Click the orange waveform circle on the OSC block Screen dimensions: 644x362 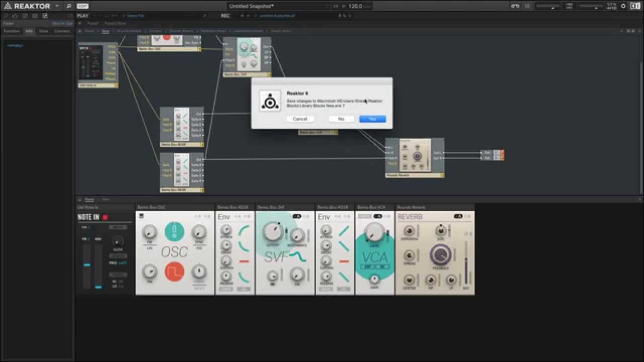(x=175, y=271)
